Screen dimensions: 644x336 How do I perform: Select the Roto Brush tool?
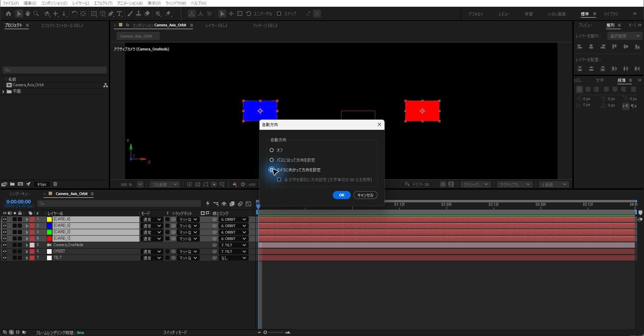tap(158, 14)
